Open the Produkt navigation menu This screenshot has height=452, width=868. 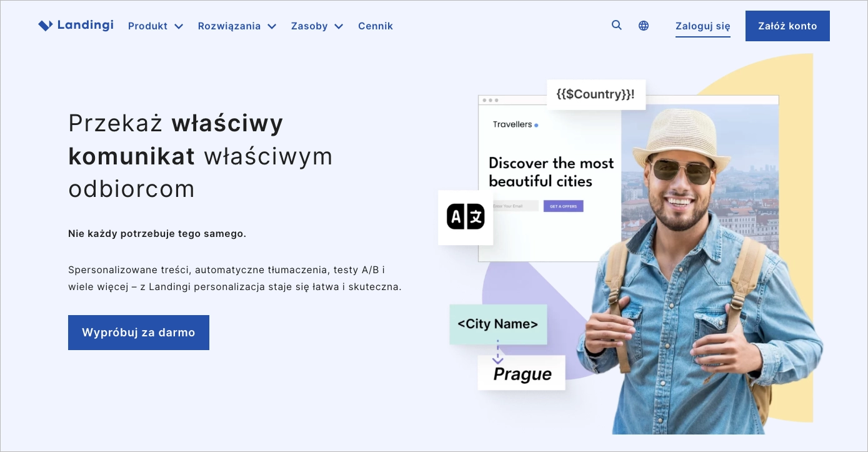pyautogui.click(x=147, y=26)
